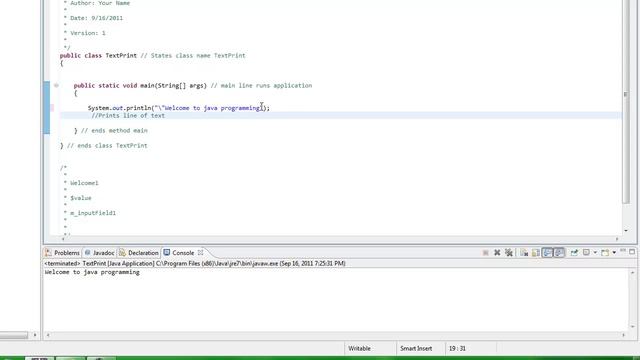Toggle Show Console When Standard Out Changes

pos(547,253)
